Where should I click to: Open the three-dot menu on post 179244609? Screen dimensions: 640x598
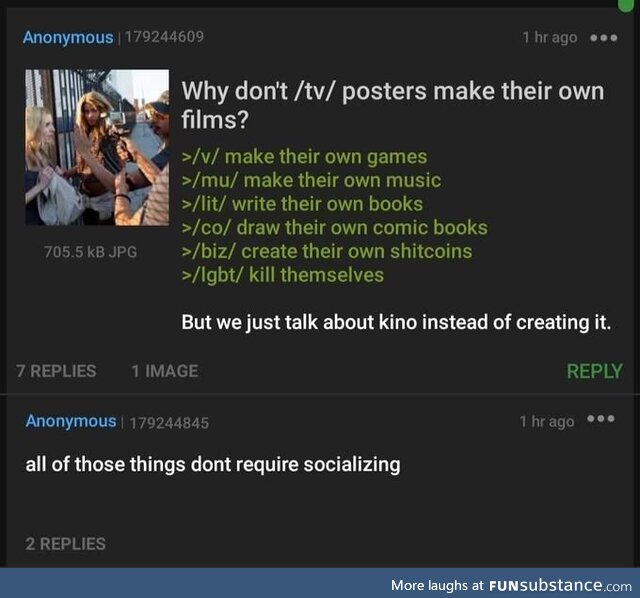tap(604, 38)
